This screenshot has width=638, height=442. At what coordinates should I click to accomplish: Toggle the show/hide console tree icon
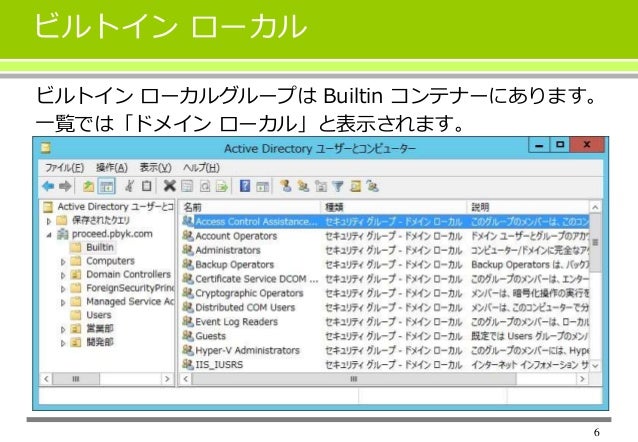tap(107, 186)
